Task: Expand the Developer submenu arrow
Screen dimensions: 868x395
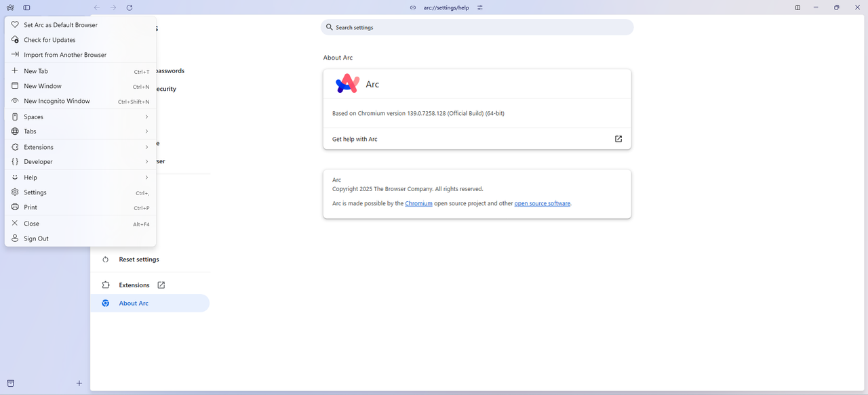Action: pyautogui.click(x=146, y=162)
